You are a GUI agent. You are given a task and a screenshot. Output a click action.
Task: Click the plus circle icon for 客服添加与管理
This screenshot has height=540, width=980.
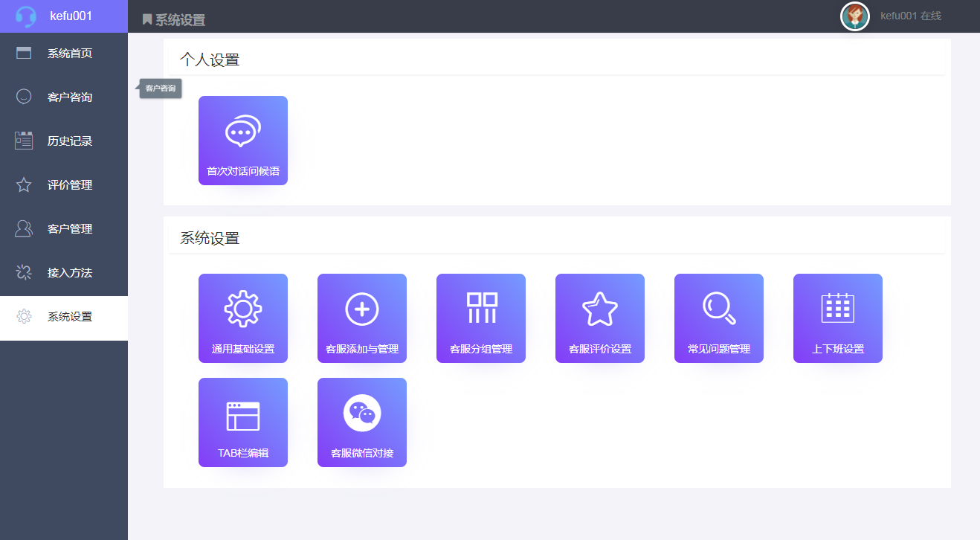pos(362,309)
